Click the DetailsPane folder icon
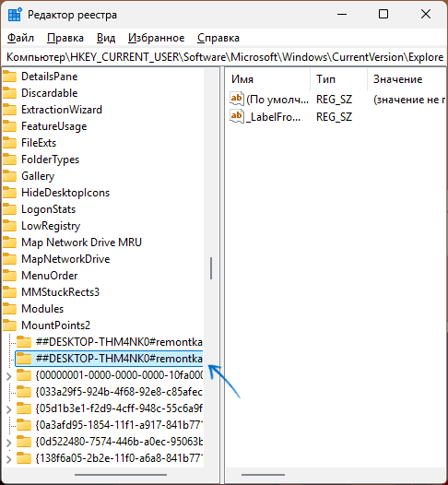448x485 pixels. click(x=9, y=77)
